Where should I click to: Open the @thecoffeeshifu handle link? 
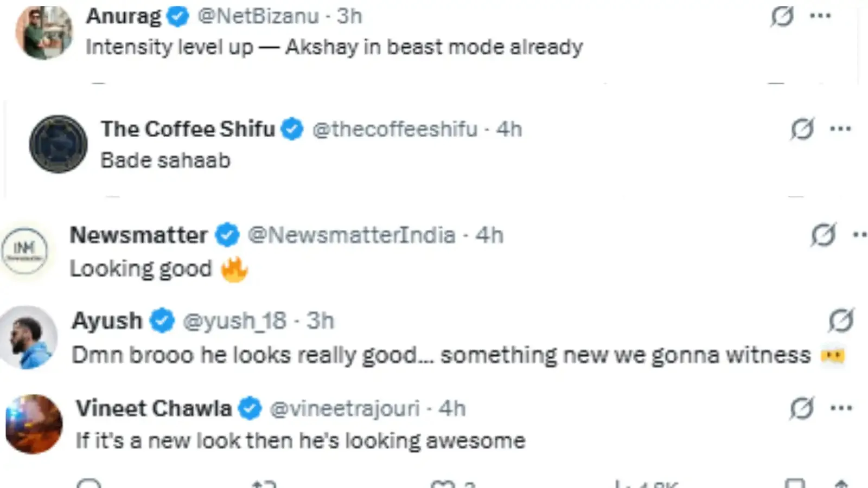[x=394, y=130]
